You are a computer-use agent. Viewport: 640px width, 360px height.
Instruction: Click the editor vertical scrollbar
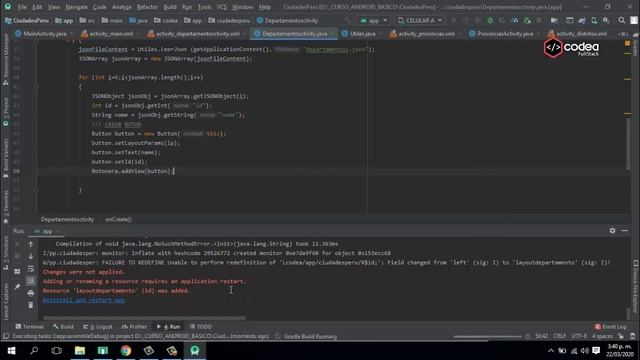tap(628, 143)
